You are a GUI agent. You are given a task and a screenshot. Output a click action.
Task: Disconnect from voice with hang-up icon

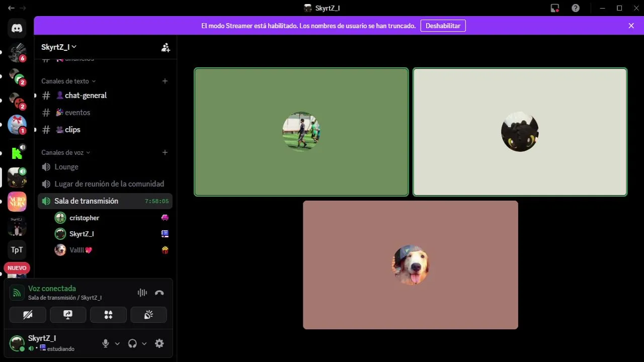pos(159,293)
